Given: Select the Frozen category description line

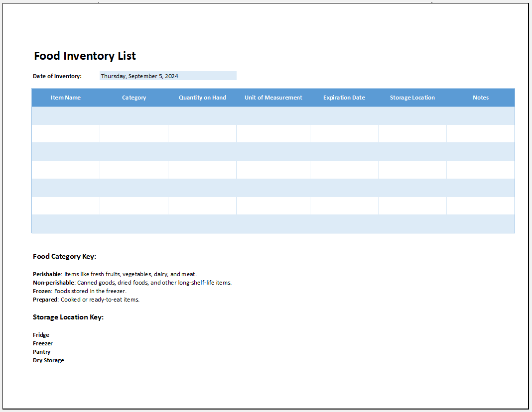Looking at the screenshot, I should pyautogui.click(x=80, y=291).
